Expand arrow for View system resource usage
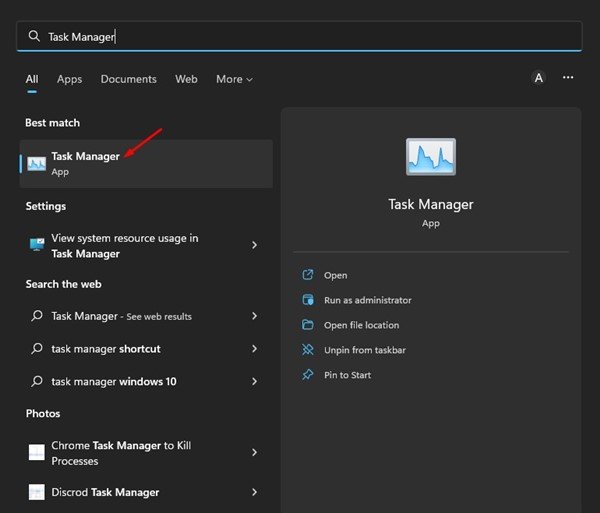Image resolution: width=600 pixels, height=513 pixels. 254,245
